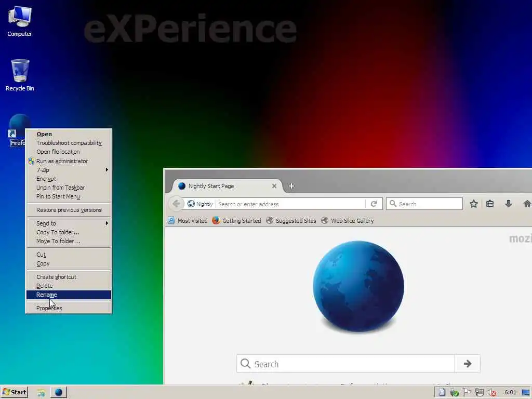
Task: Select Create shortcut
Action: click(x=69, y=277)
